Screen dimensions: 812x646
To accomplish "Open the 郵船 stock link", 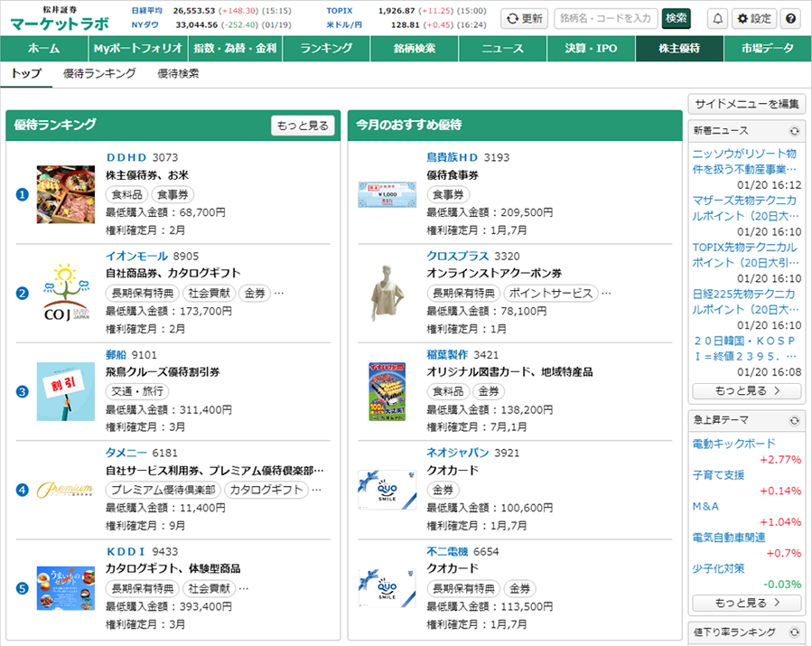I will (116, 355).
